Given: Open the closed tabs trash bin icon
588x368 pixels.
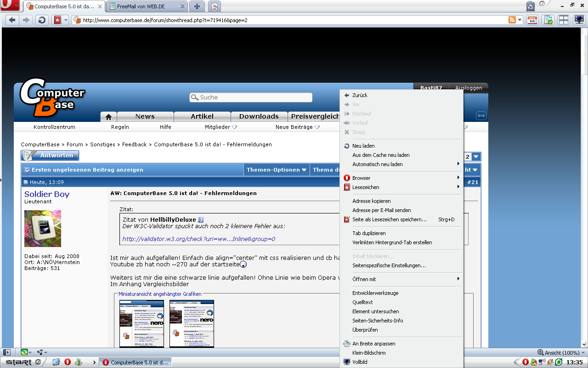Looking at the screenshot, I should [x=531, y=6].
